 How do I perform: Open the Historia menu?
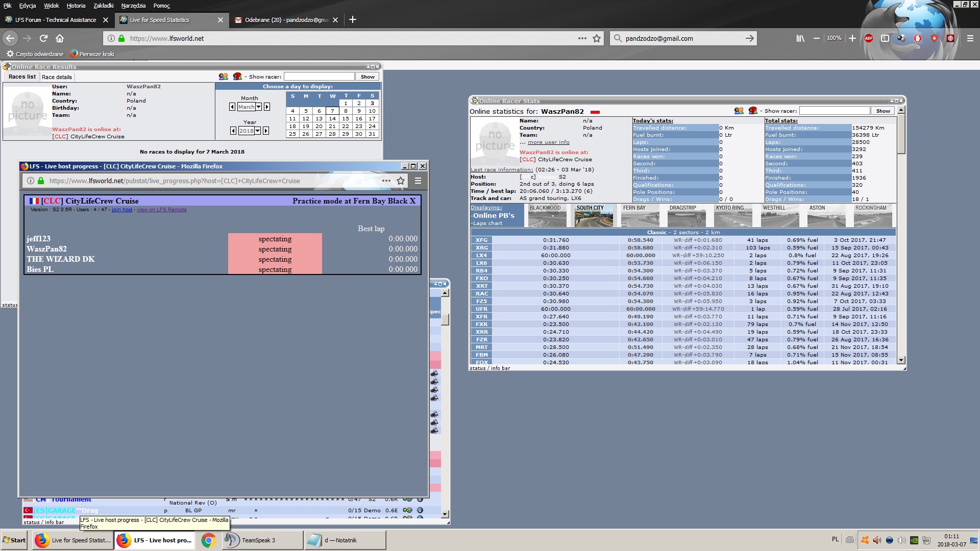tap(76, 6)
